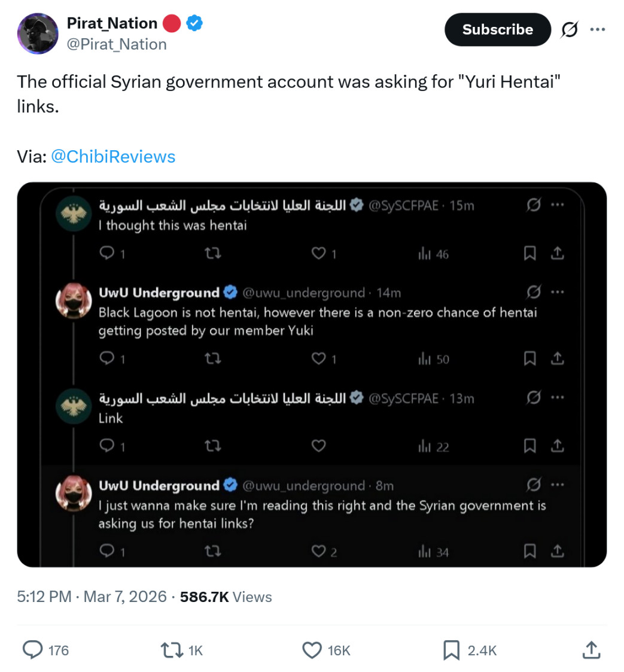The image size is (624, 672).
Task: Like the post with 16K likes
Action: click(326, 650)
